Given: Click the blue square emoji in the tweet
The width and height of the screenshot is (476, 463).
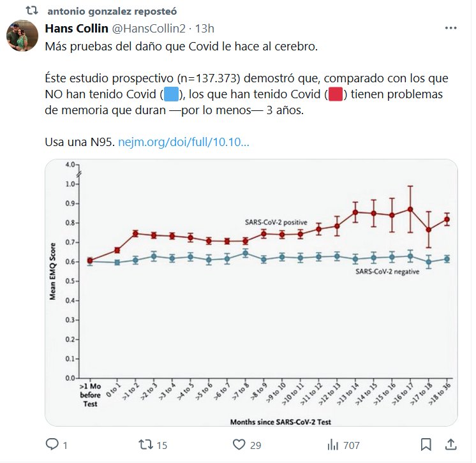Looking at the screenshot, I should point(171,95).
